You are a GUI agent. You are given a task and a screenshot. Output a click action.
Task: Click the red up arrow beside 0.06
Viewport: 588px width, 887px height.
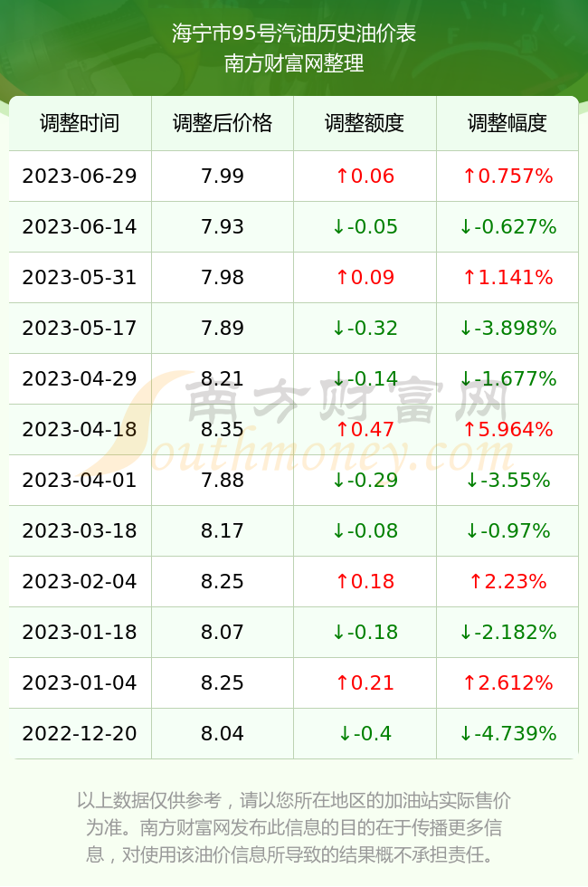point(342,176)
